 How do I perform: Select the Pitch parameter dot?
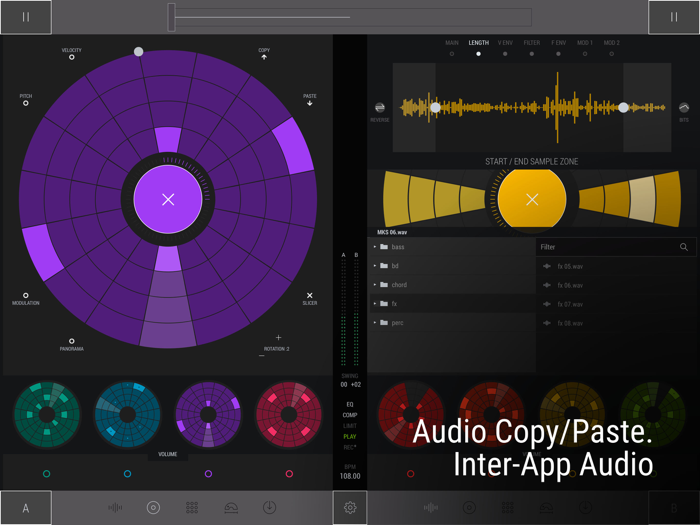[26, 103]
